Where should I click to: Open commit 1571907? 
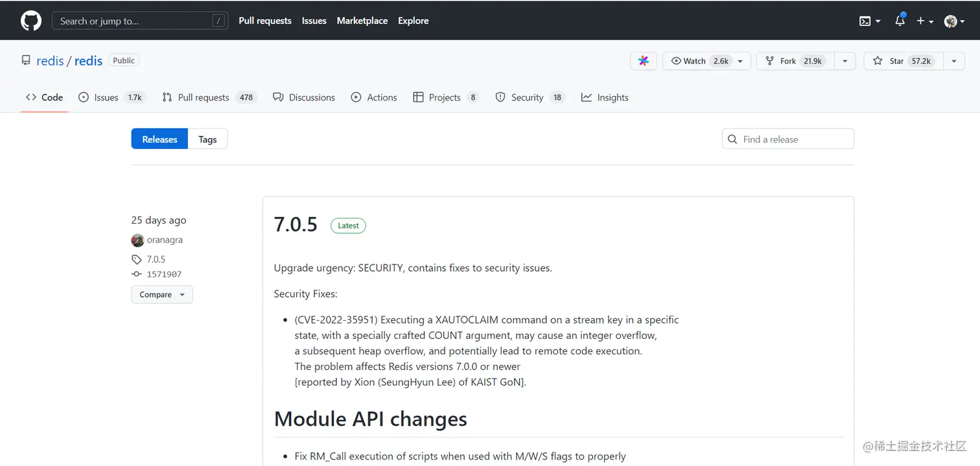coord(164,274)
